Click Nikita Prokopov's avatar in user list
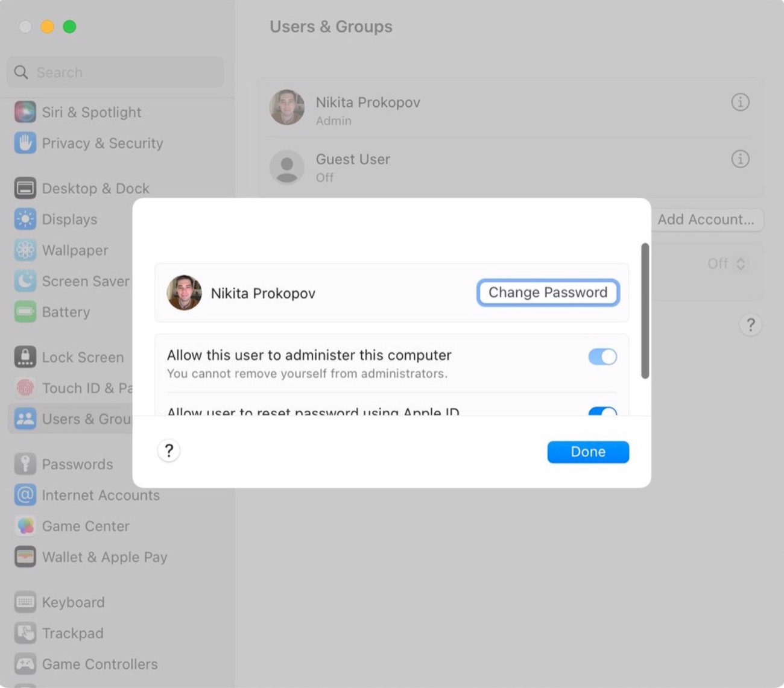The image size is (784, 688). [286, 108]
